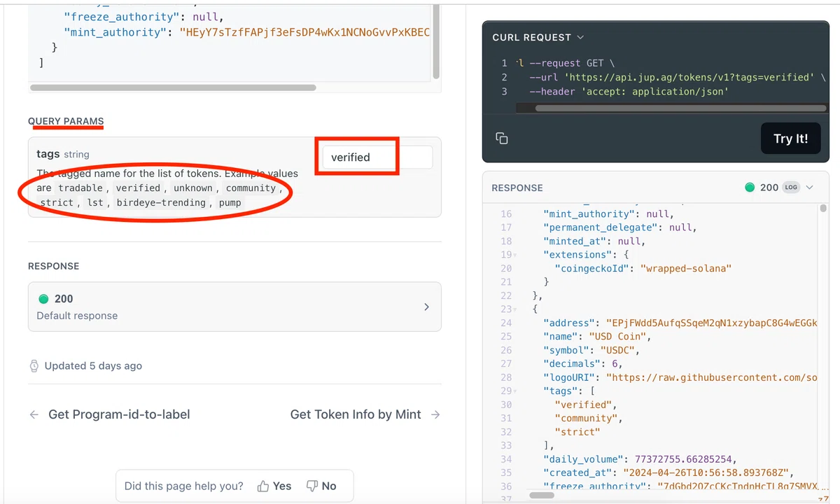Click the 'strict' example tag in the description
This screenshot has height=504, width=840.
[57, 202]
